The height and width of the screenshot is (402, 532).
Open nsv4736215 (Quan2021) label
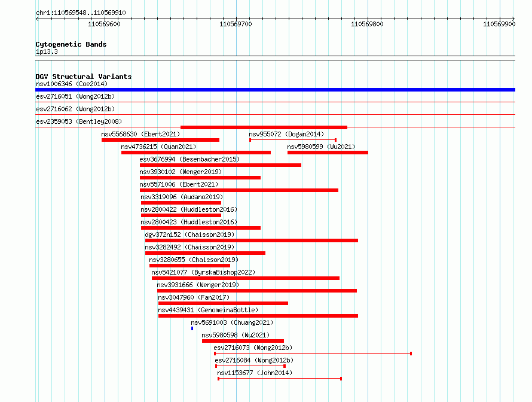(158, 147)
